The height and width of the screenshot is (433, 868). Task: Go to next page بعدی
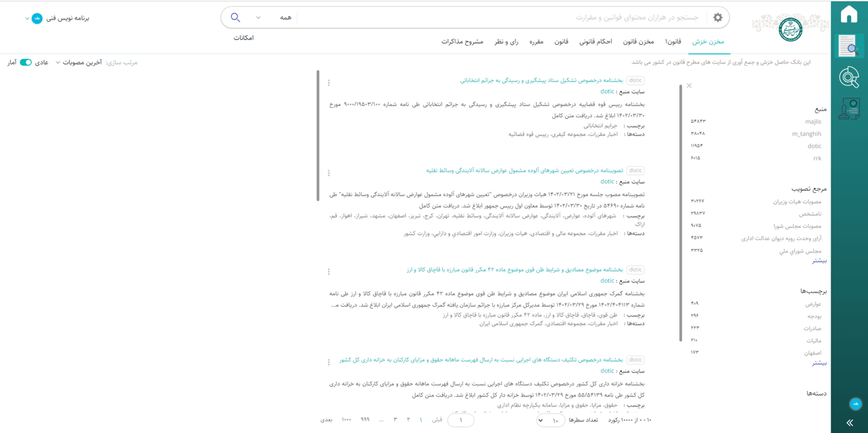[326, 420]
